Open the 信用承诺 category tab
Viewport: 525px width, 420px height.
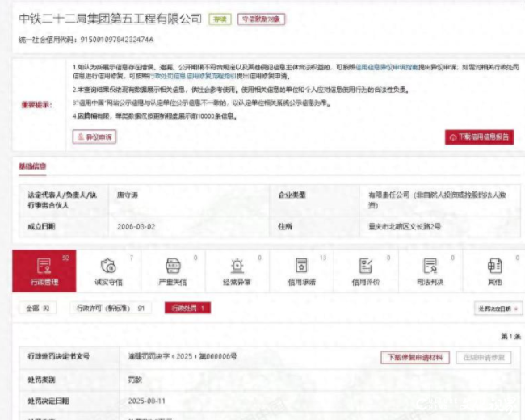301,271
